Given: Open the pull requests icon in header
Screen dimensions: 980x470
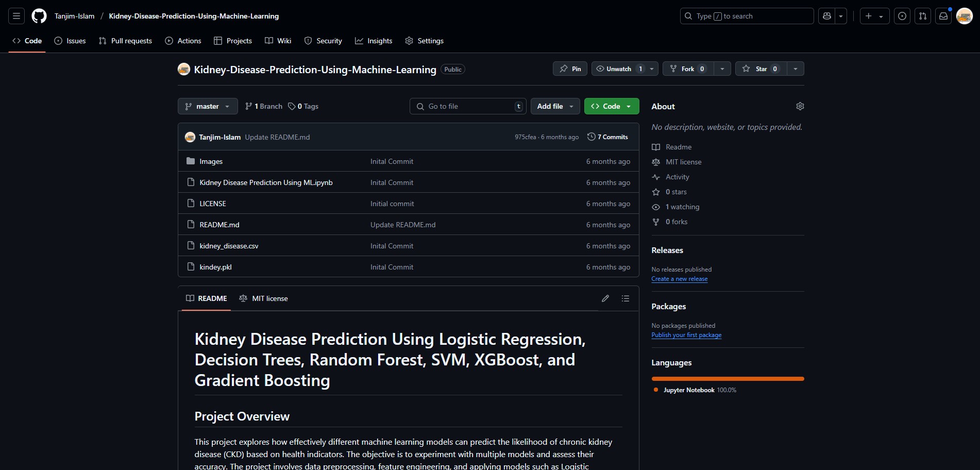Looking at the screenshot, I should pos(922,16).
